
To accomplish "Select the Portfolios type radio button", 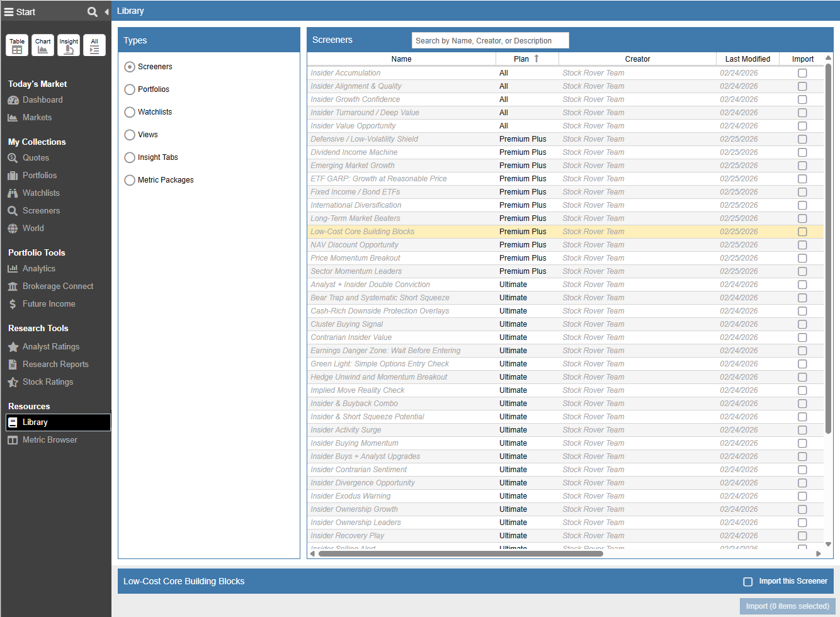I will (x=130, y=89).
